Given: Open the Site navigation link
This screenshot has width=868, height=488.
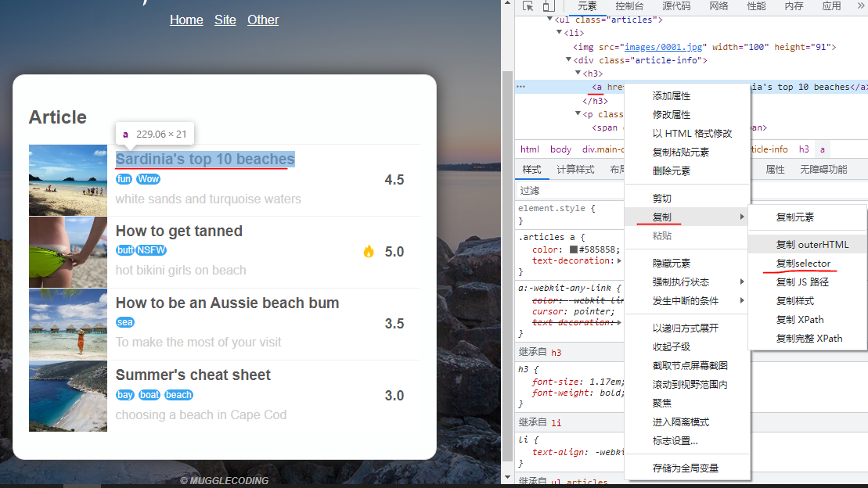Looking at the screenshot, I should pos(225,20).
